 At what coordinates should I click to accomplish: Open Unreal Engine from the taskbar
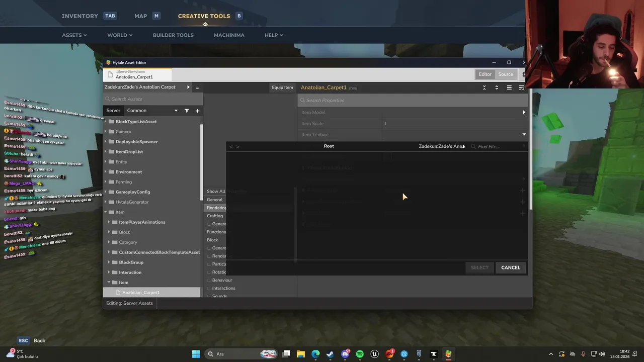[374, 354]
